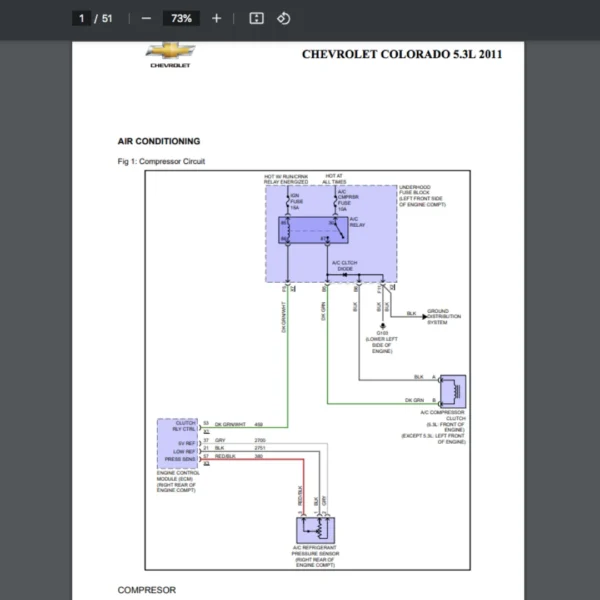Click the A/C Relay box in diagram
This screenshot has height=600, width=600.
[313, 230]
